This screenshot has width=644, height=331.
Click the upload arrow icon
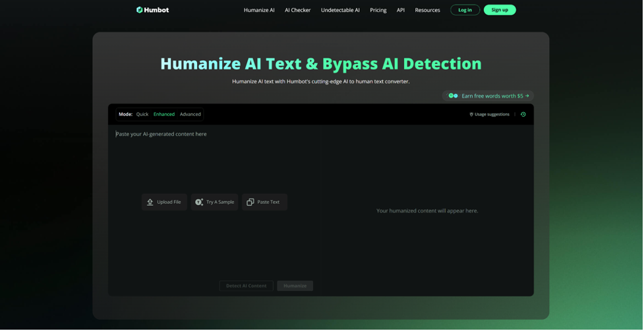[x=150, y=202]
